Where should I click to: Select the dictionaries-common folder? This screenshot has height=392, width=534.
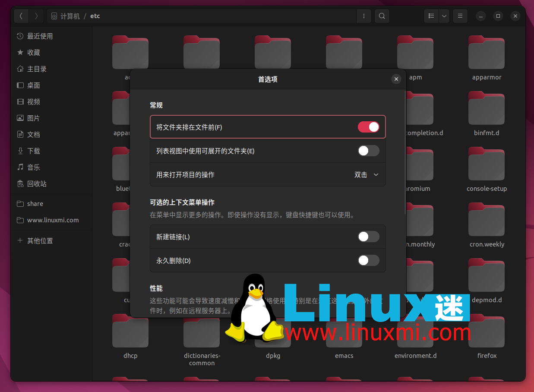202,340
